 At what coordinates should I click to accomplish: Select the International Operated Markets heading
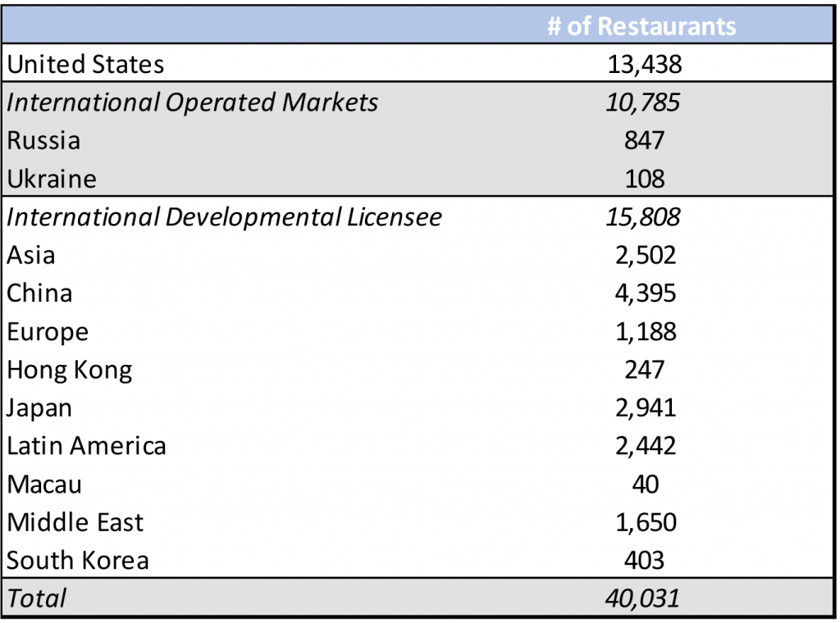pyautogui.click(x=193, y=102)
